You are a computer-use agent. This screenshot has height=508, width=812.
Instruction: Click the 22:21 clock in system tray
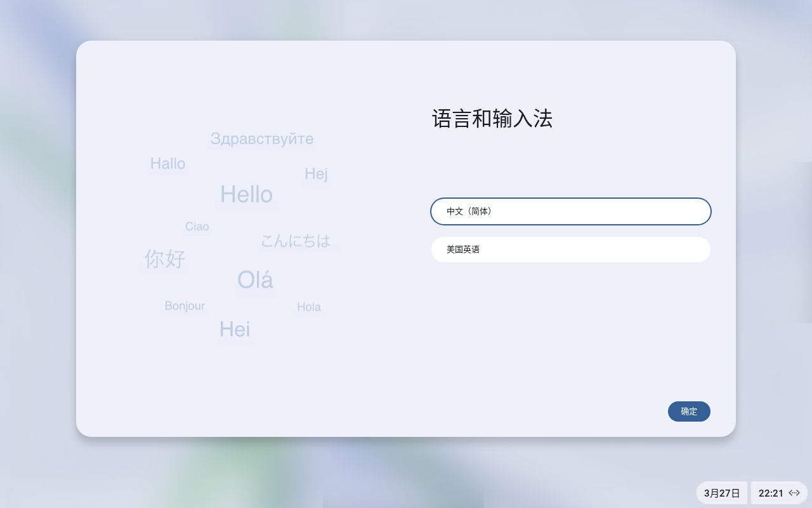[771, 493]
